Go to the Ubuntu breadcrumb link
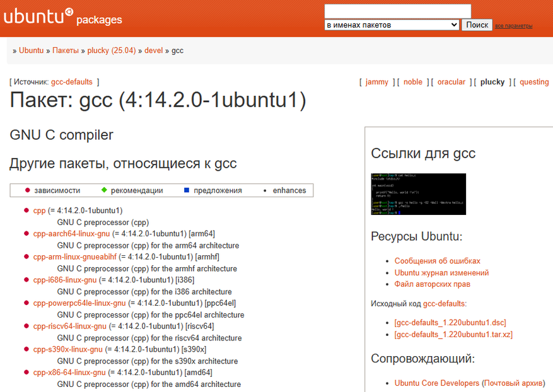This screenshot has height=392, width=553. (x=31, y=50)
